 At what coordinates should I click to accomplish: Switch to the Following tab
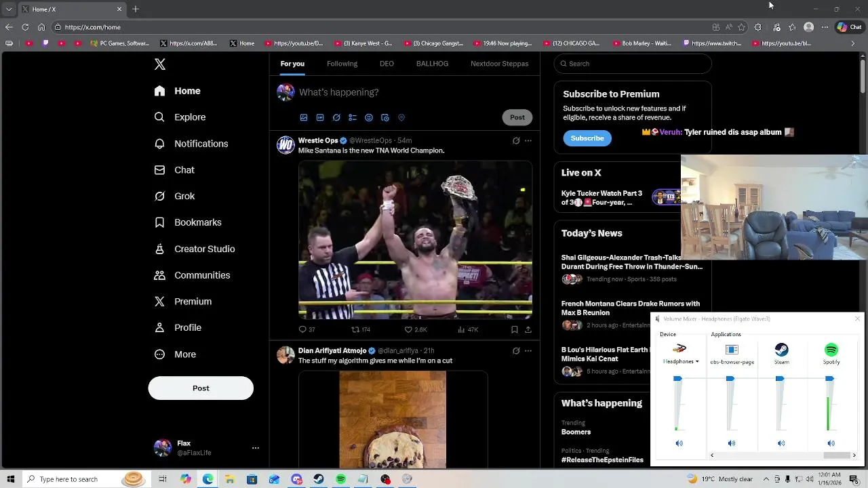(342, 64)
